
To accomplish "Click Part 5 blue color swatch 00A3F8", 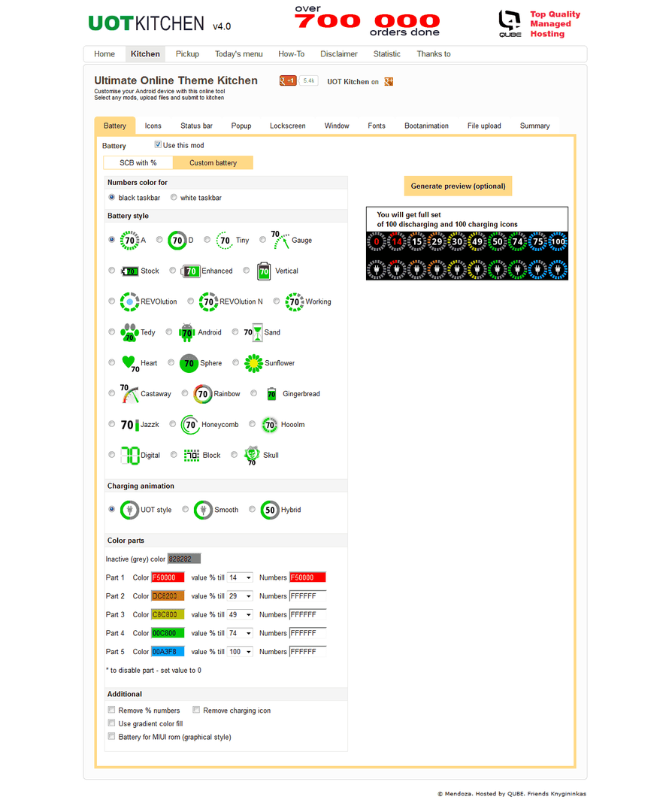I will (x=168, y=652).
